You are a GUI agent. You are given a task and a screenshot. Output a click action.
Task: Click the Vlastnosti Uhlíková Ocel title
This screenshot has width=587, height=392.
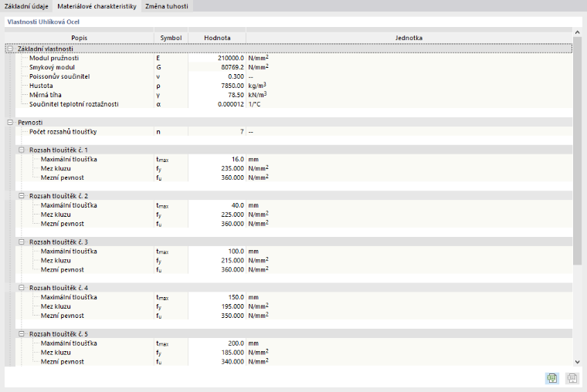click(43, 22)
